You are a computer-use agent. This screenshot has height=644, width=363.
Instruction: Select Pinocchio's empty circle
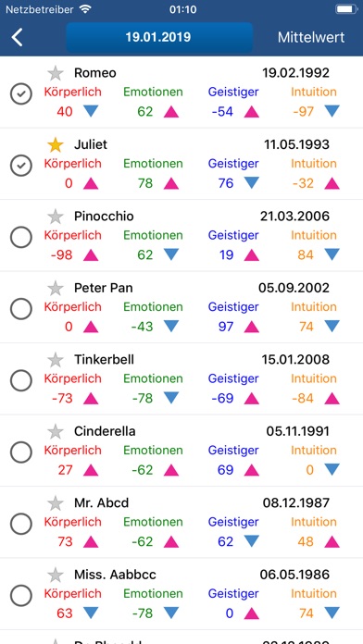pyautogui.click(x=21, y=238)
